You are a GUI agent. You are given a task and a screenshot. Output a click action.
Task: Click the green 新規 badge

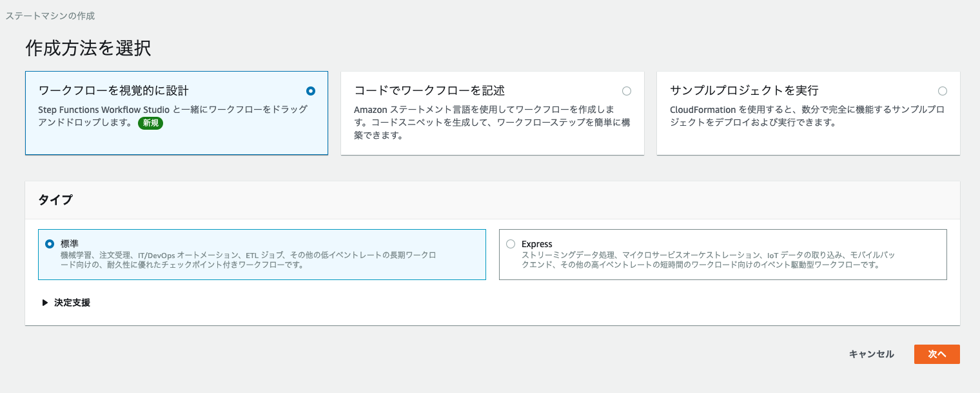(150, 123)
